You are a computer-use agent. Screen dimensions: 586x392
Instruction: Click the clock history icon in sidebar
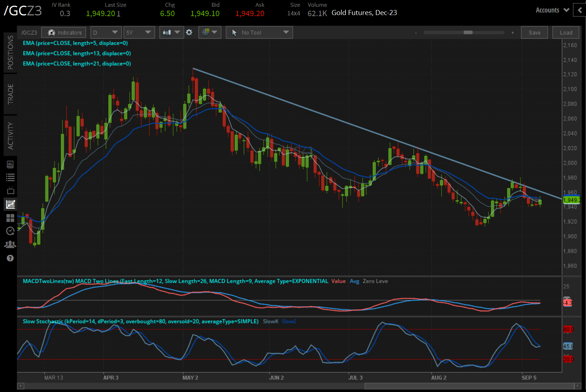10,231
